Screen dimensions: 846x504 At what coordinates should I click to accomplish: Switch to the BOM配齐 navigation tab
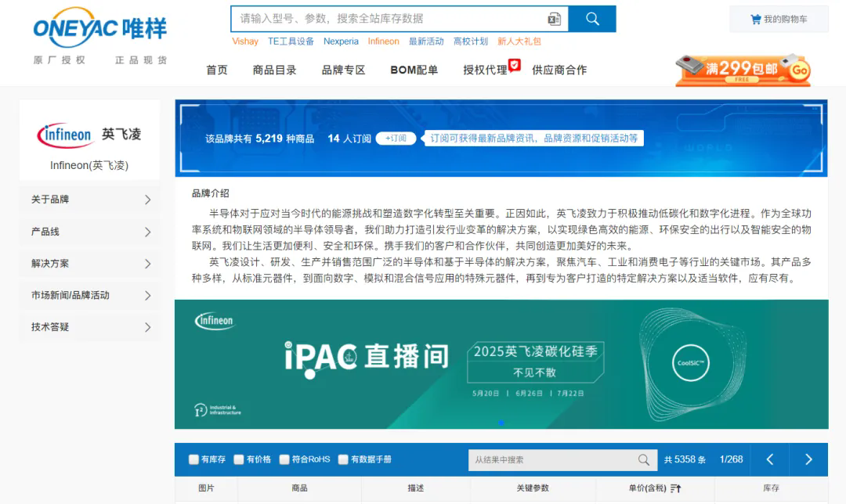pos(414,70)
